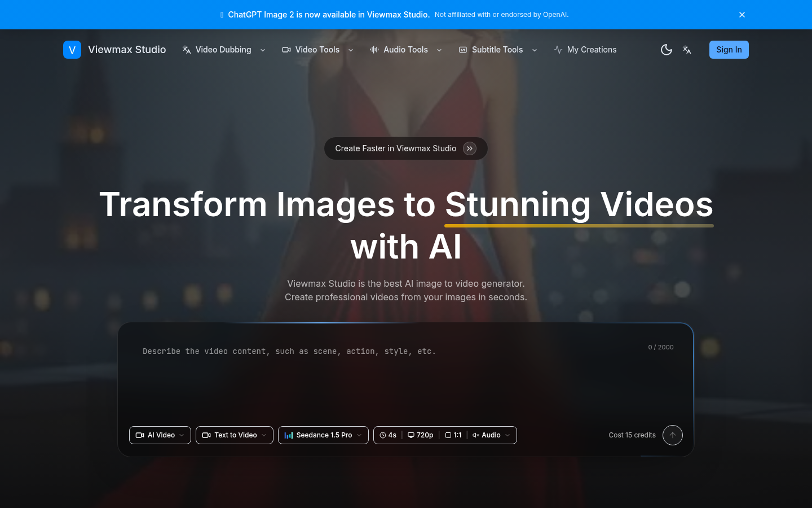This screenshot has width=812, height=508.
Task: Open the Video Dubbing menu
Action: [224, 50]
